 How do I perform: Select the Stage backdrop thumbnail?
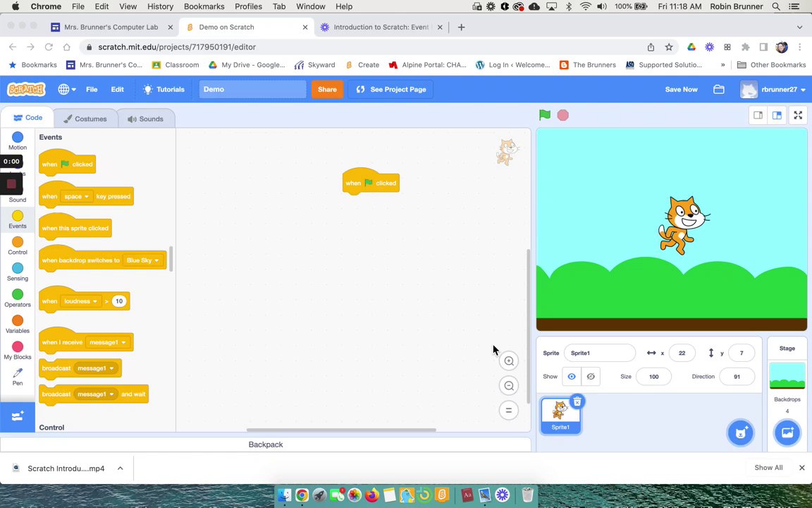(787, 375)
